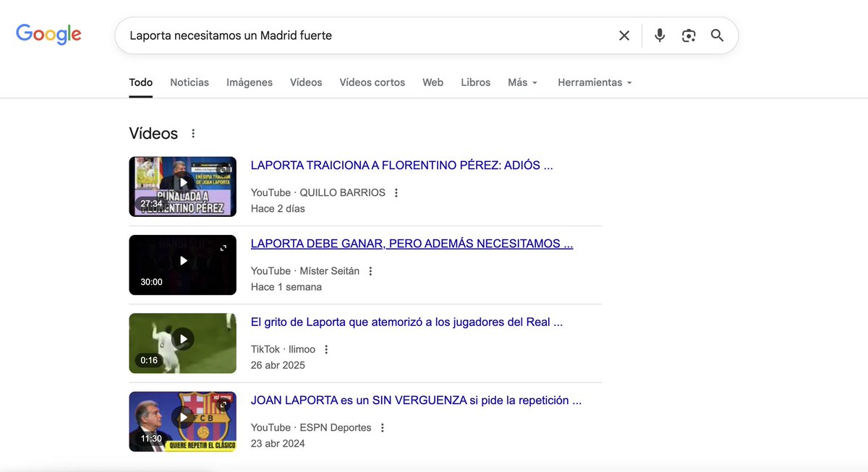Click the Google logo to go home
This screenshot has height=472, width=868.
point(48,33)
